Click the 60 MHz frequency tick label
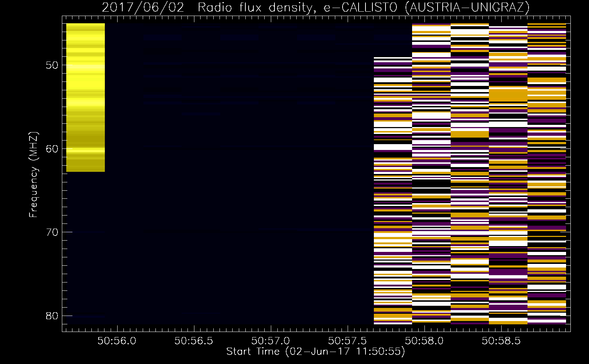Image resolution: width=589 pixels, height=364 pixels. point(52,149)
